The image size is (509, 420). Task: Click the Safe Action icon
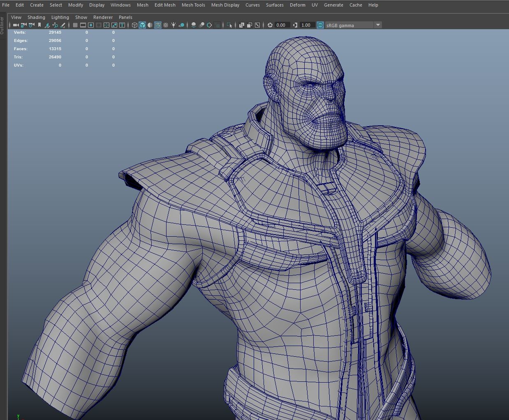coord(114,25)
